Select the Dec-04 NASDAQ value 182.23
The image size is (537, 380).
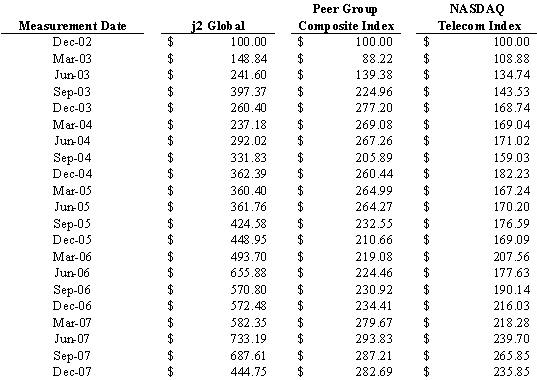(x=511, y=174)
